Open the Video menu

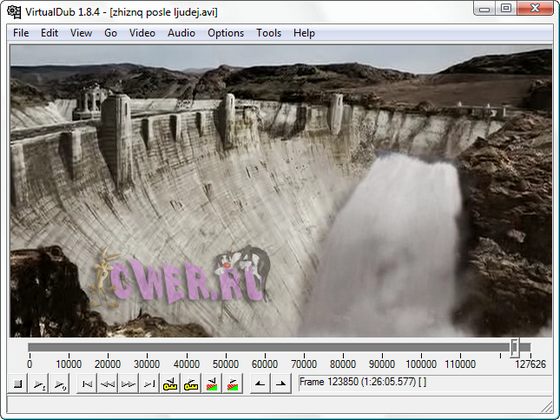coord(142,33)
